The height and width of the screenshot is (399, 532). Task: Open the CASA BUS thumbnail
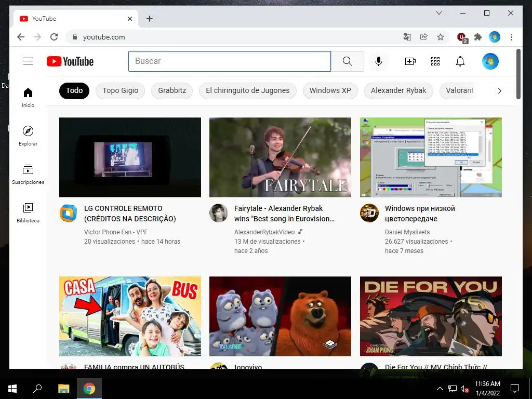[x=130, y=316]
